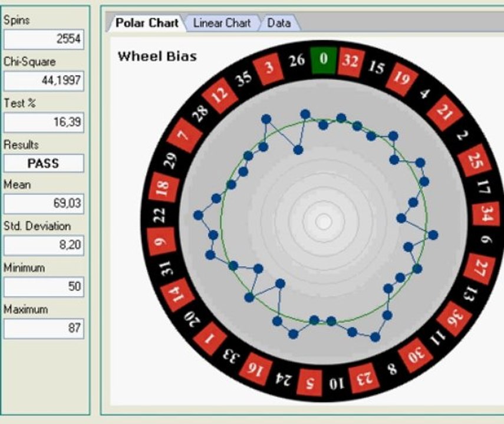
Task: Click the black 15 pocket on the wheel
Action: point(376,68)
